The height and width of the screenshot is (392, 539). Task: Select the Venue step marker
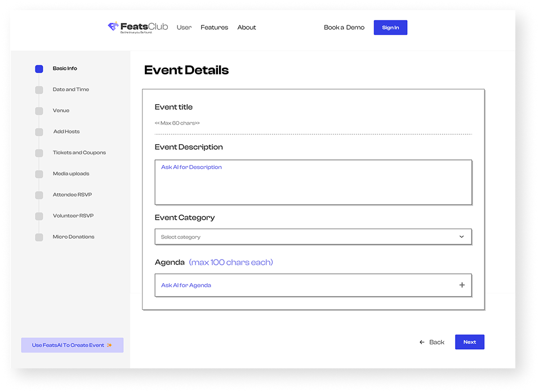39,111
